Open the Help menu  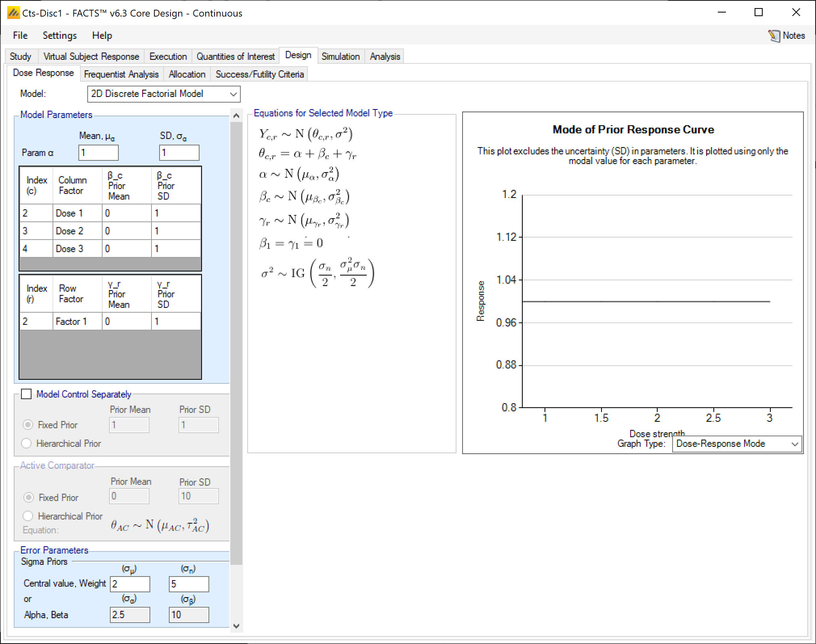[x=102, y=36]
